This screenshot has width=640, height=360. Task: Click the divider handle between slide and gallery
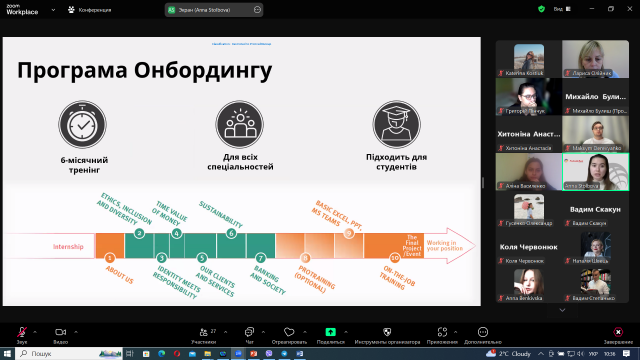(x=483, y=182)
